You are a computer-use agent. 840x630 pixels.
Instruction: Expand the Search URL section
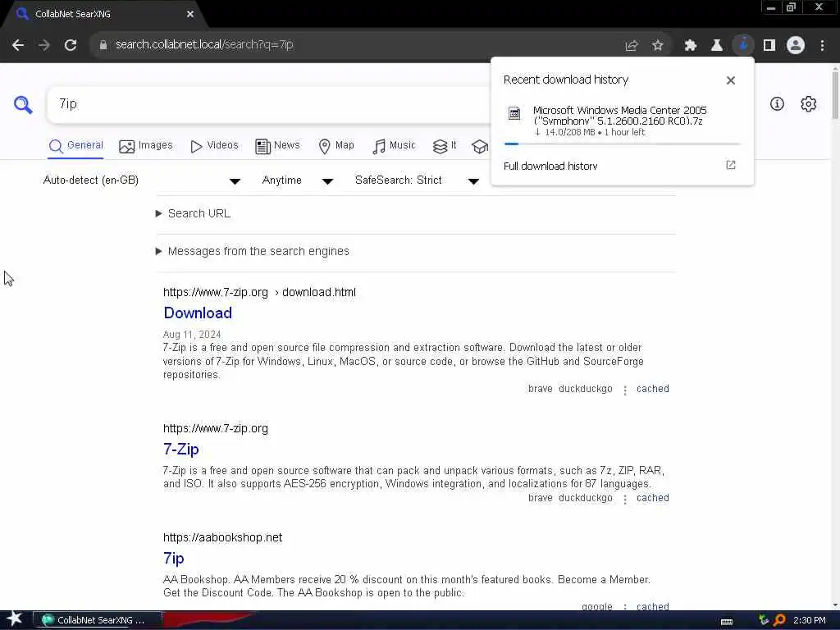pos(194,214)
